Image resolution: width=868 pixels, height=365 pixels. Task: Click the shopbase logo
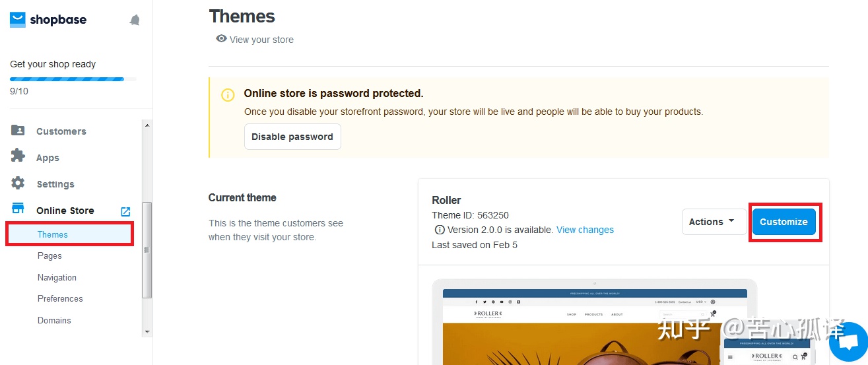pyautogui.click(x=48, y=20)
